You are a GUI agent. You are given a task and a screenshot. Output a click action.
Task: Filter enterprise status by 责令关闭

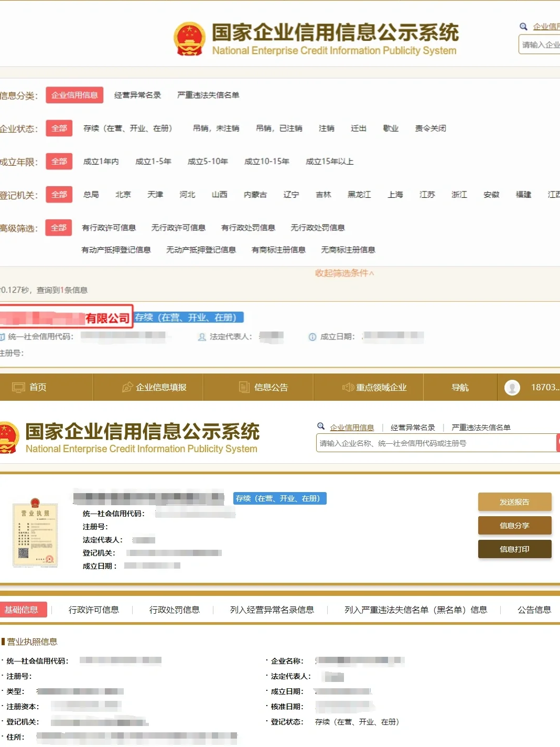coord(430,128)
